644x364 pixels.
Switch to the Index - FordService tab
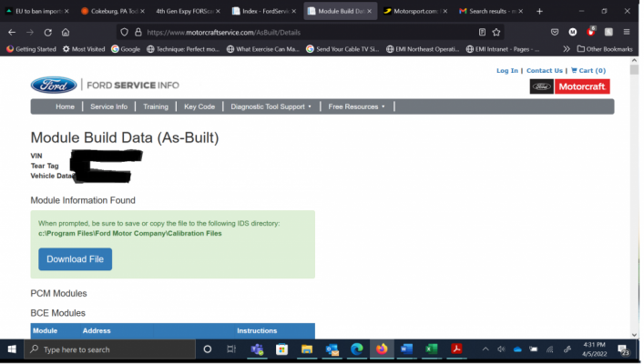pyautogui.click(x=263, y=11)
